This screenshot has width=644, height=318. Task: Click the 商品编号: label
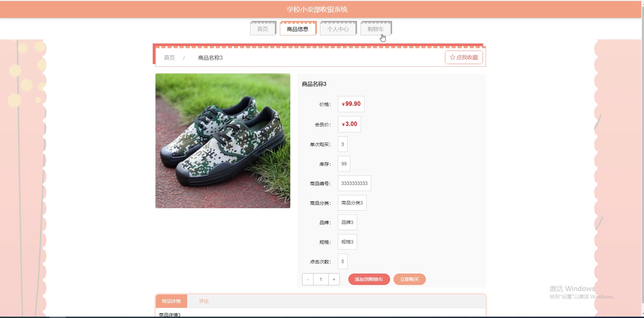pyautogui.click(x=320, y=184)
